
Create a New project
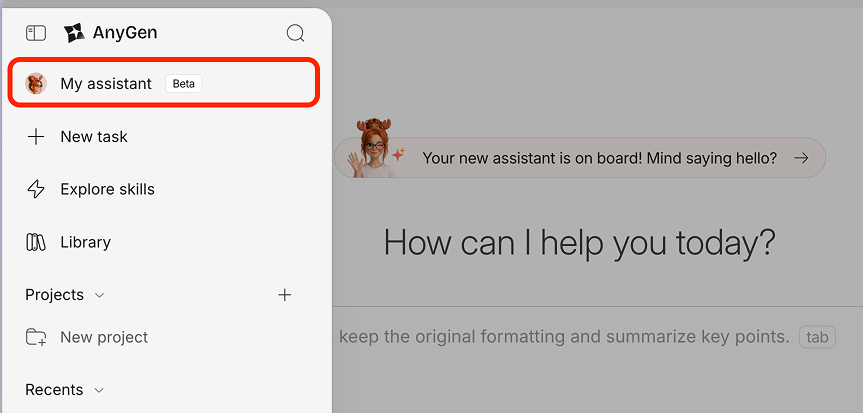87,337
